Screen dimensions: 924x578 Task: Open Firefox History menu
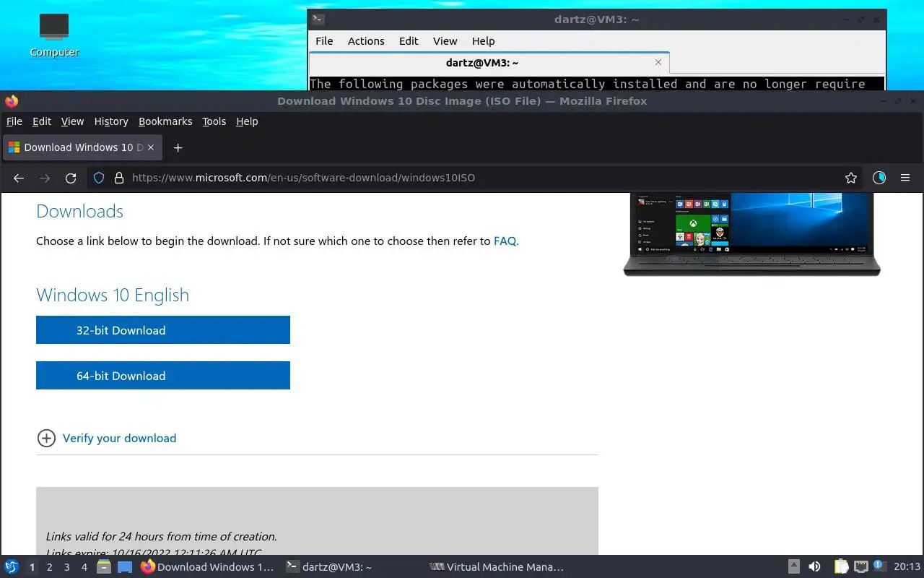[111, 121]
